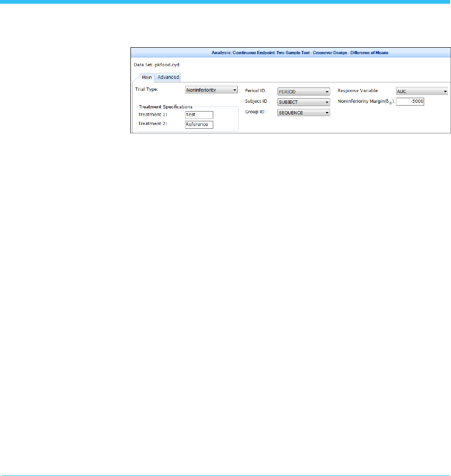Click the Subject ID label
The height and width of the screenshot is (476, 451).
pos(257,101)
